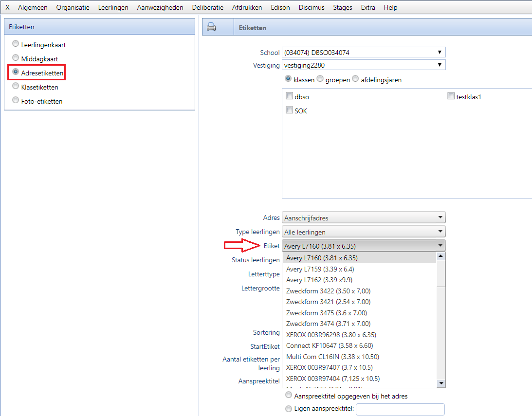Click the Eigen aanspreektitel text field
This screenshot has height=416, width=532.
click(400, 409)
